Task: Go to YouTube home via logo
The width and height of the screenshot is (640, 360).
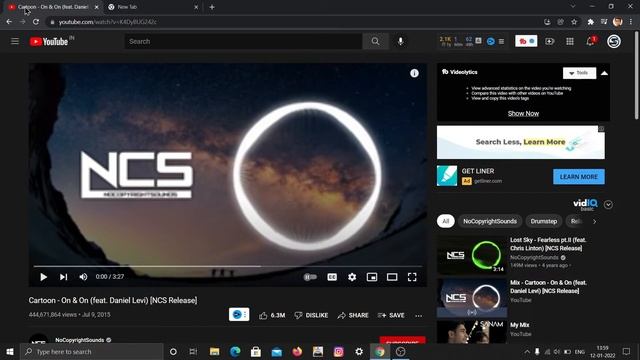Action: pyautogui.click(x=49, y=41)
